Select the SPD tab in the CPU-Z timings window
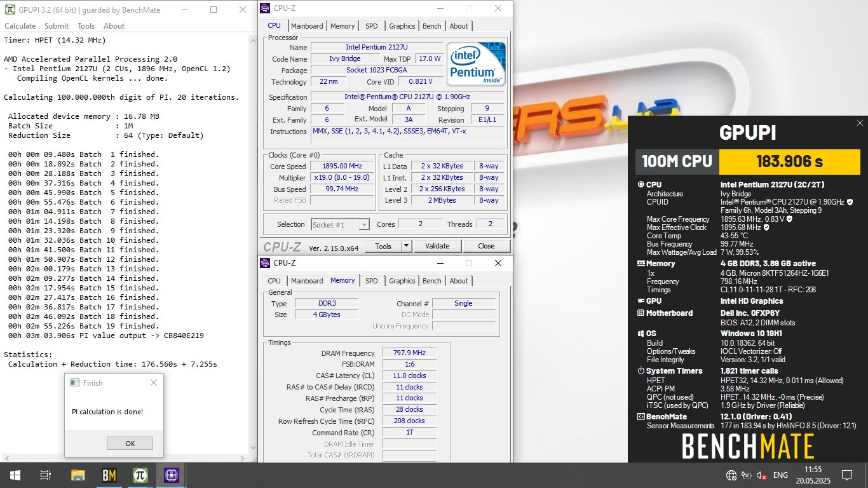Viewport: 868px width, 488px height. (x=372, y=281)
